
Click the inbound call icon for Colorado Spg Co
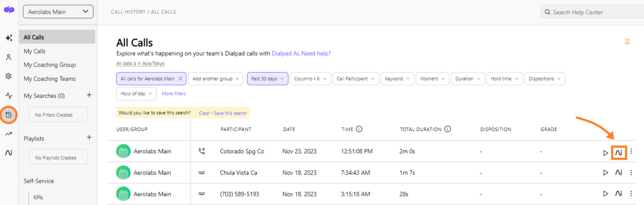202,151
